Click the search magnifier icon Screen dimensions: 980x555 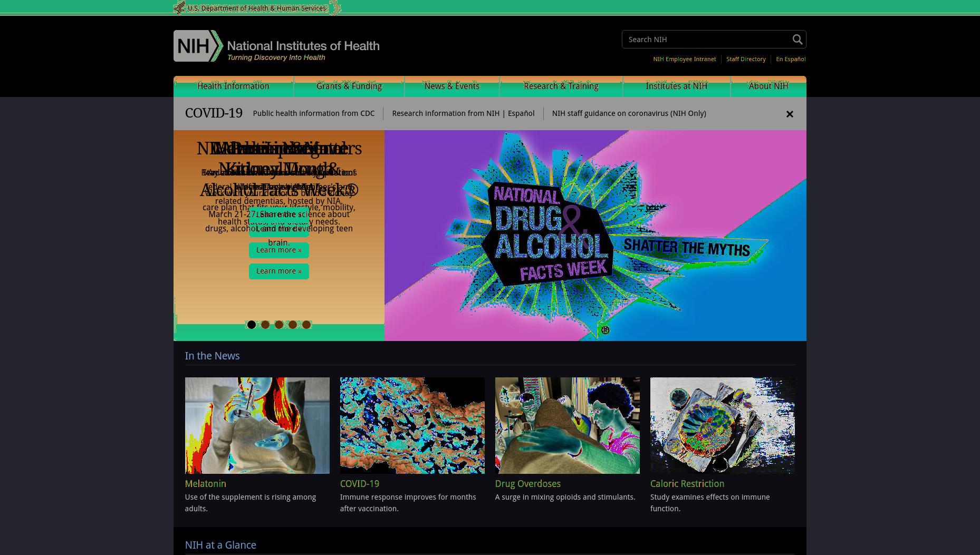[x=797, y=40]
